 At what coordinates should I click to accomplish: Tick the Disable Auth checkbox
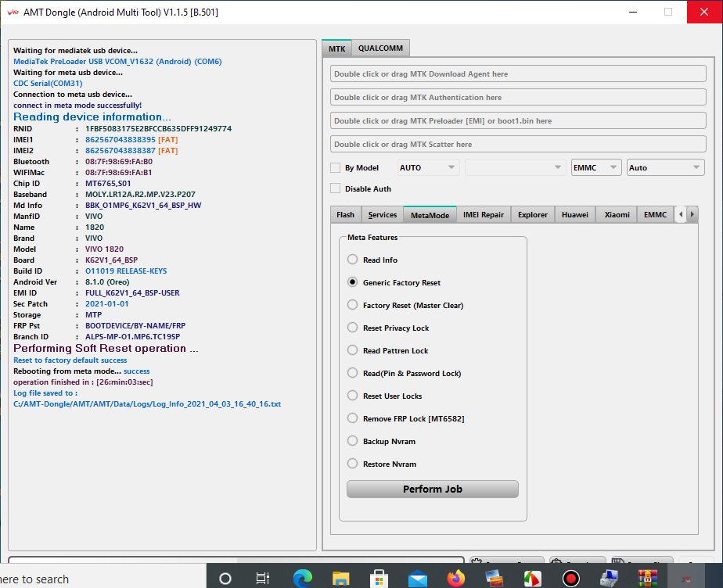click(335, 188)
